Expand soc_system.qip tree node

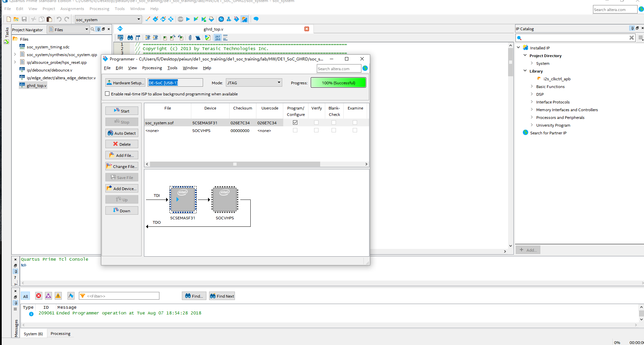click(15, 54)
